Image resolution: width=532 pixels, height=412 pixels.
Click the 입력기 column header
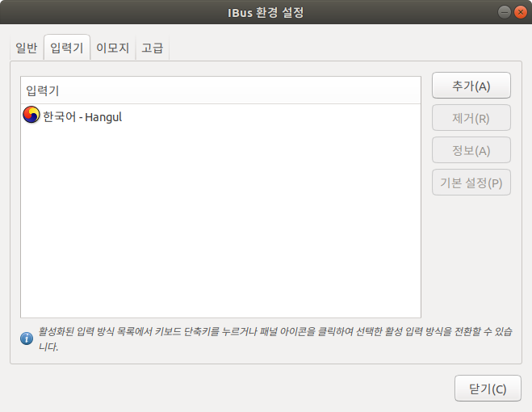click(x=221, y=90)
